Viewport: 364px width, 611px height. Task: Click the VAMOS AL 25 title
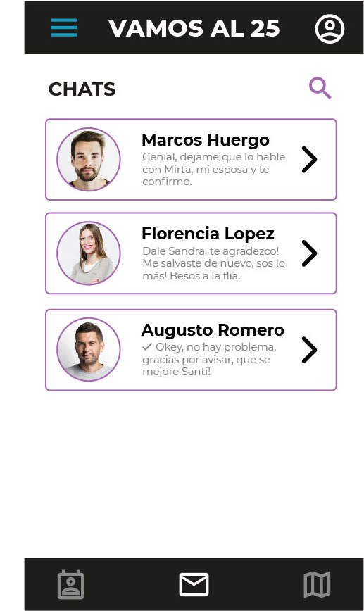pos(194,28)
